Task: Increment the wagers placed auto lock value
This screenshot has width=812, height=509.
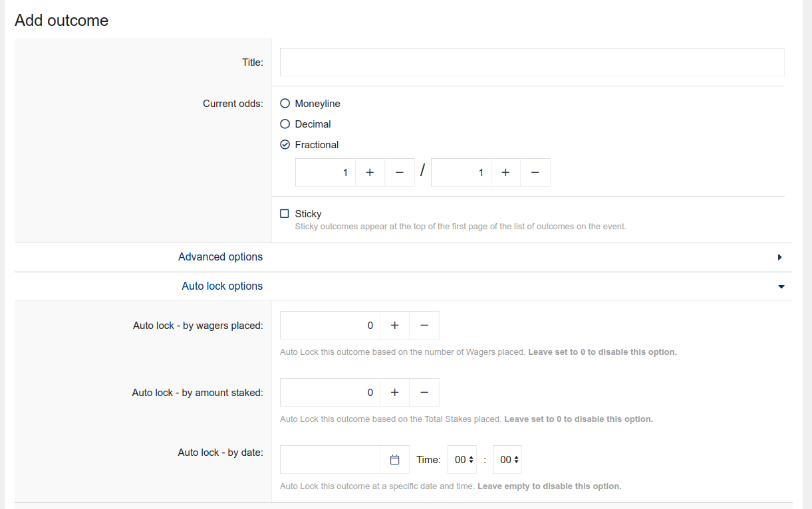Action: pos(394,326)
